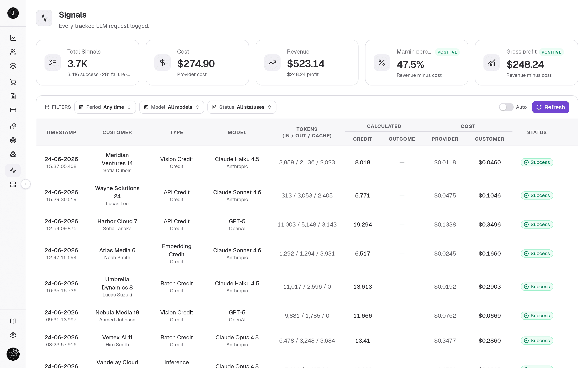Click the timestamp 15:29:36.619
Screen dimensions: 588x368
[61, 200]
